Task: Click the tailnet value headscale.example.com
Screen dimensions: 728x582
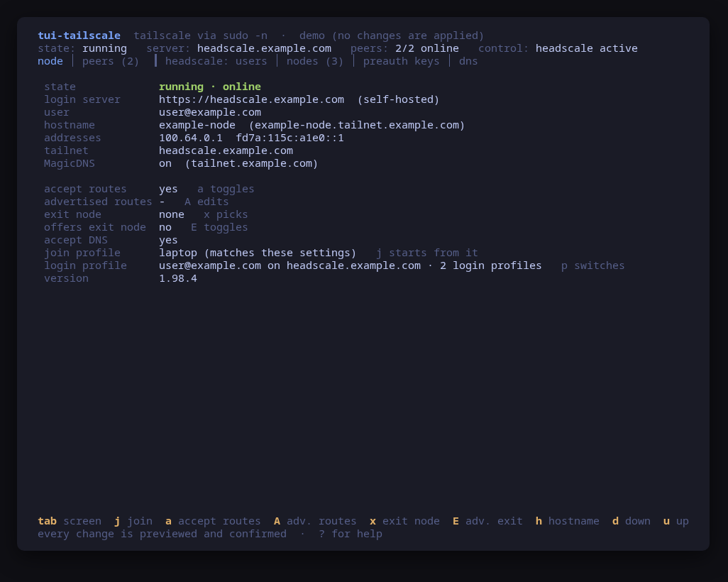Action: click(x=226, y=150)
